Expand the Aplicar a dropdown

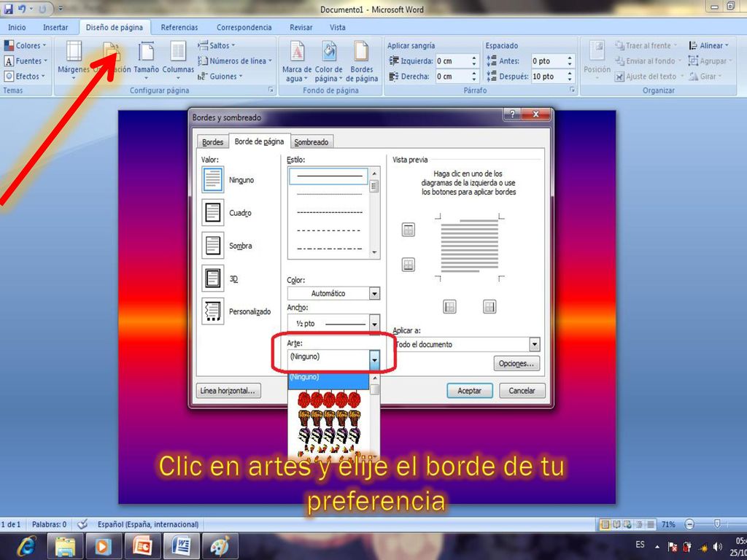point(535,344)
